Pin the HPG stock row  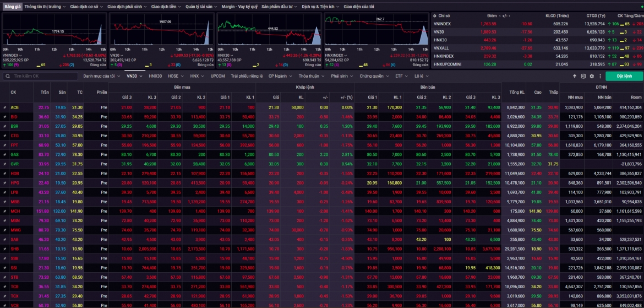pos(5,183)
